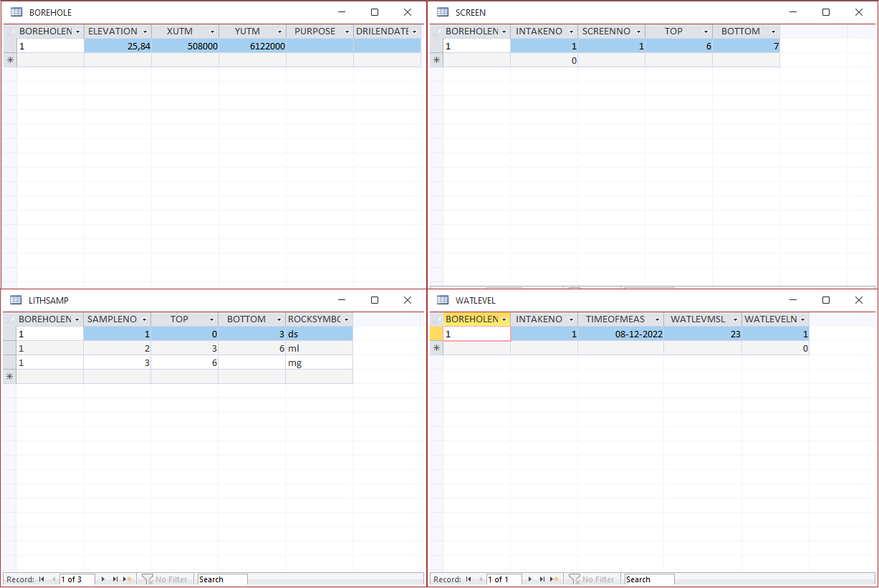879x588 pixels.
Task: Go to previous record in WATLEVEL navigator
Action: click(x=481, y=579)
